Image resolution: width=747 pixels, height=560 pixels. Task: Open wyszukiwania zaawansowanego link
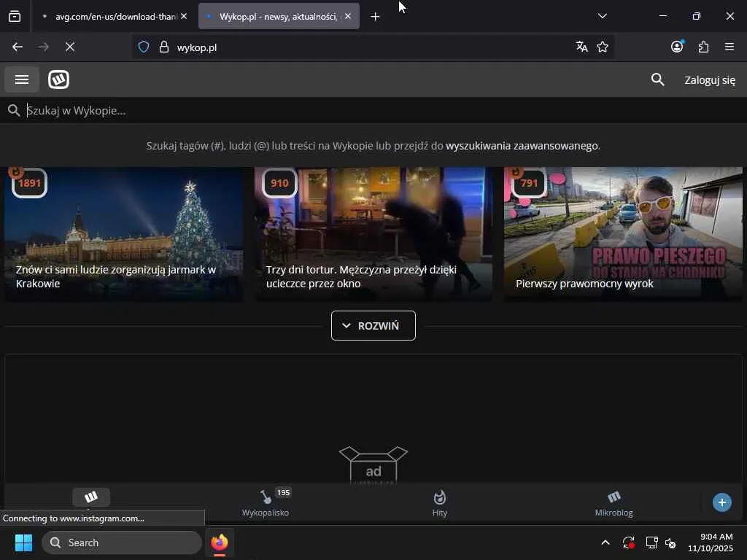[x=522, y=146]
